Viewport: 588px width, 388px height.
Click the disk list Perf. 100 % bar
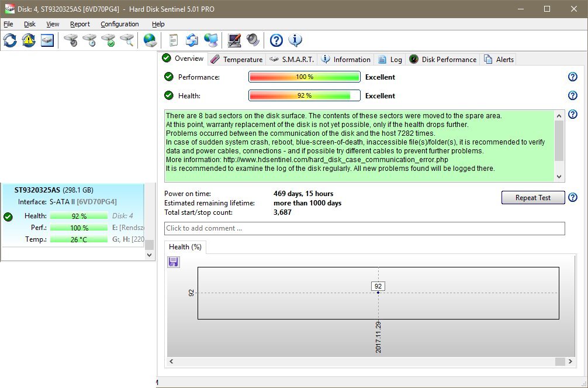coord(79,228)
